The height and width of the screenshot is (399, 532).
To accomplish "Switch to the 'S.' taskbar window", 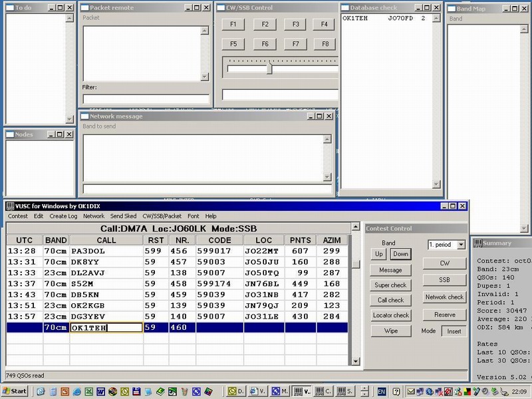I will click(345, 392).
